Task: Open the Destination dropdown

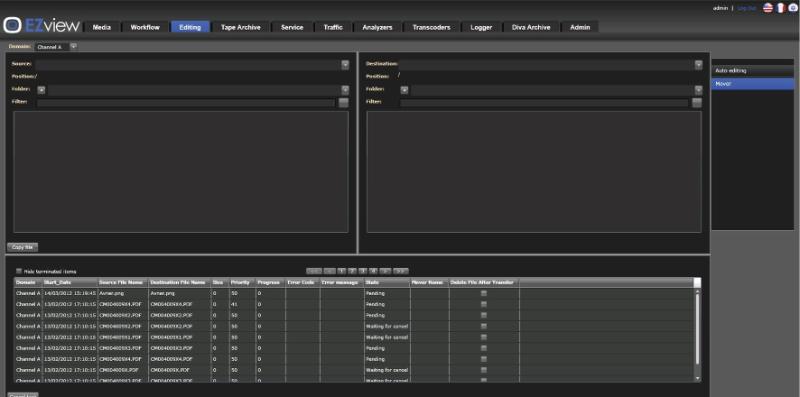Action: (x=698, y=65)
